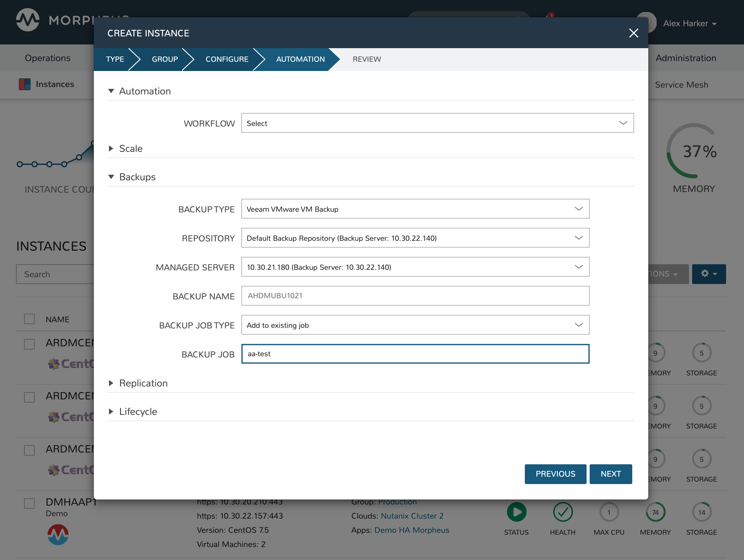Viewport: 744px width, 560px height.
Task: Click the DMHAAP1 Memory 74 gauge
Action: coord(655,512)
